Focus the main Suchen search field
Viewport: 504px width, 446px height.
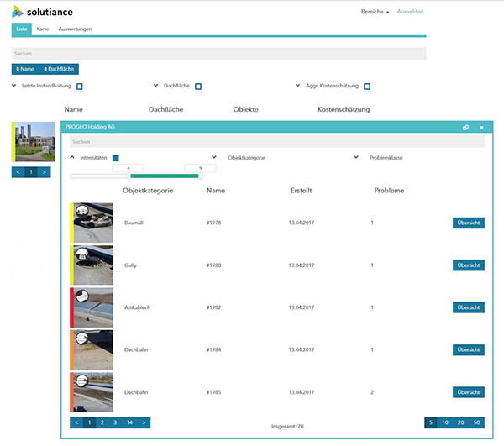point(219,54)
